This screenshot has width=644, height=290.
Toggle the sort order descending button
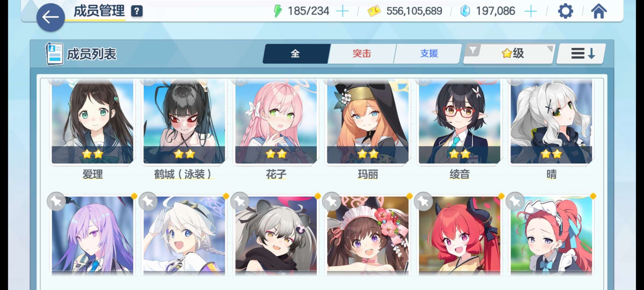(581, 53)
